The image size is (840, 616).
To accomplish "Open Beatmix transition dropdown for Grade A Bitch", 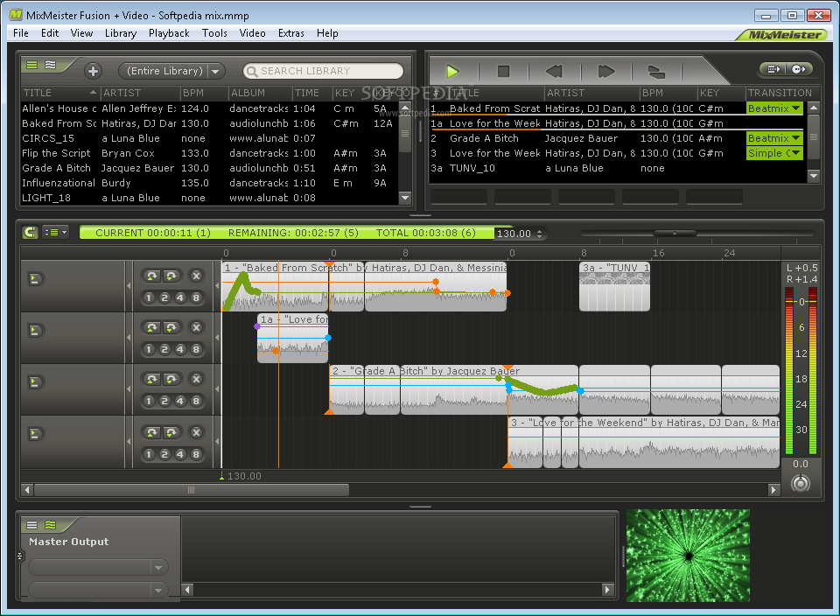I will (774, 138).
